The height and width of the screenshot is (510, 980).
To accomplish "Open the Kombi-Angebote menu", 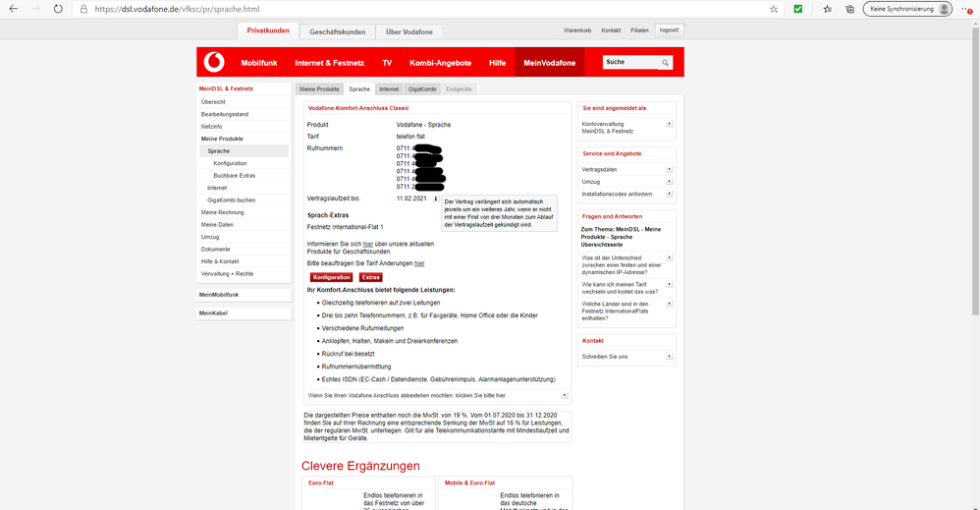I will (440, 63).
